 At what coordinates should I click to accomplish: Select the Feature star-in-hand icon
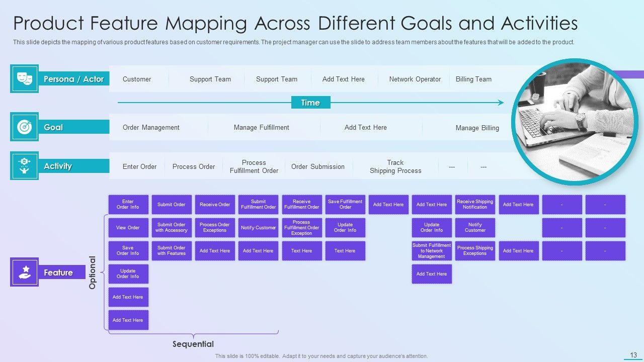click(24, 272)
